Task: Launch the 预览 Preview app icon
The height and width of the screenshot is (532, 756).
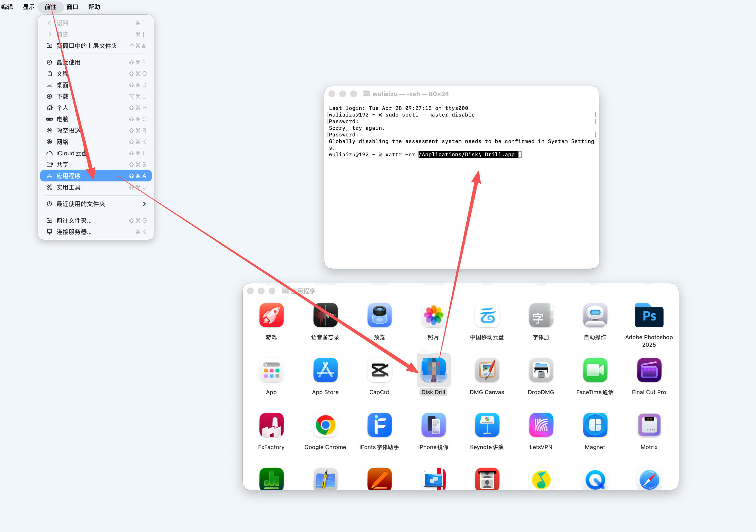Action: click(x=379, y=315)
